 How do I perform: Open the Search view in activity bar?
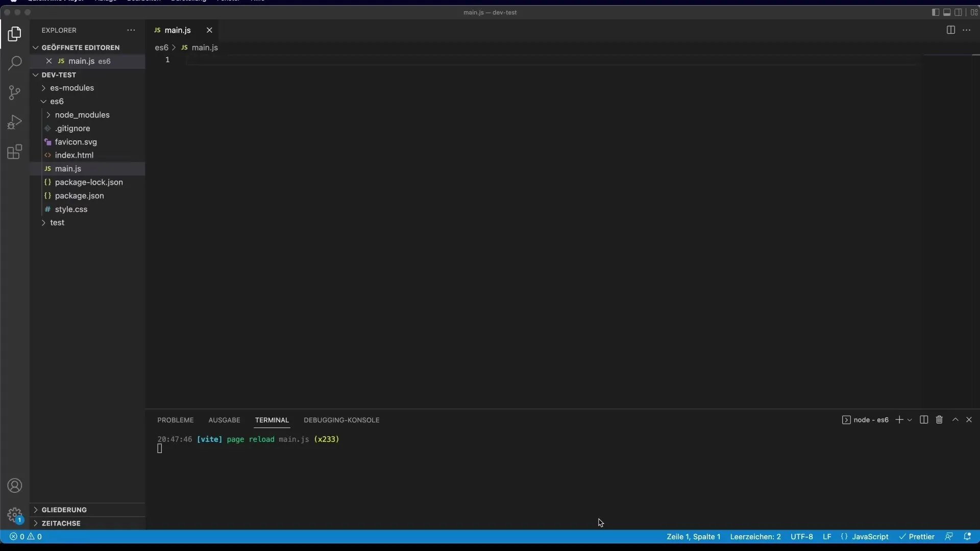[x=15, y=63]
